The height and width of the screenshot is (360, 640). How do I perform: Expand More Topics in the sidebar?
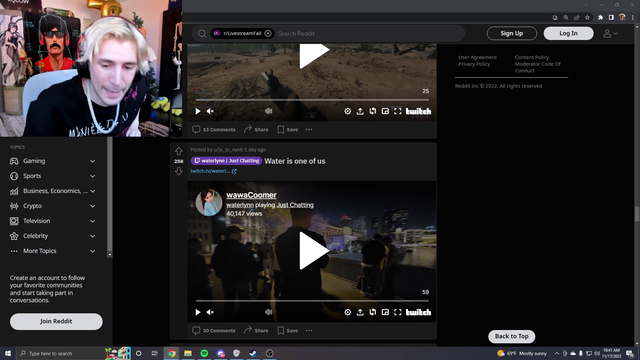53,251
